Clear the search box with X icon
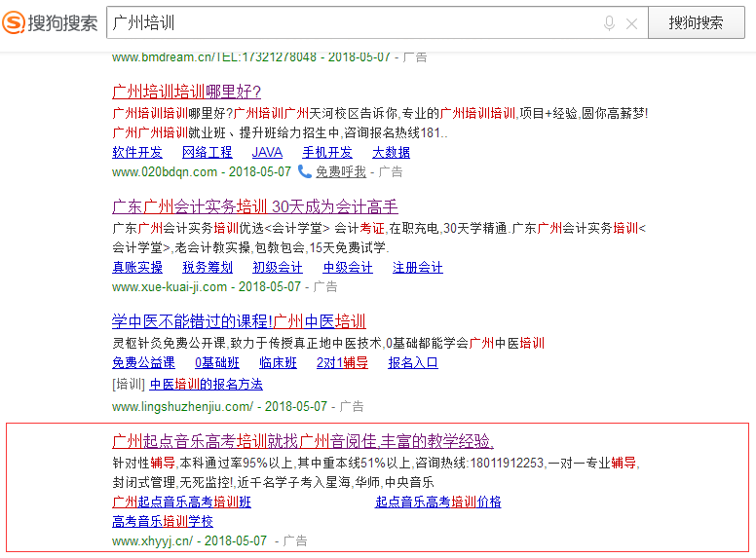 coord(632,22)
